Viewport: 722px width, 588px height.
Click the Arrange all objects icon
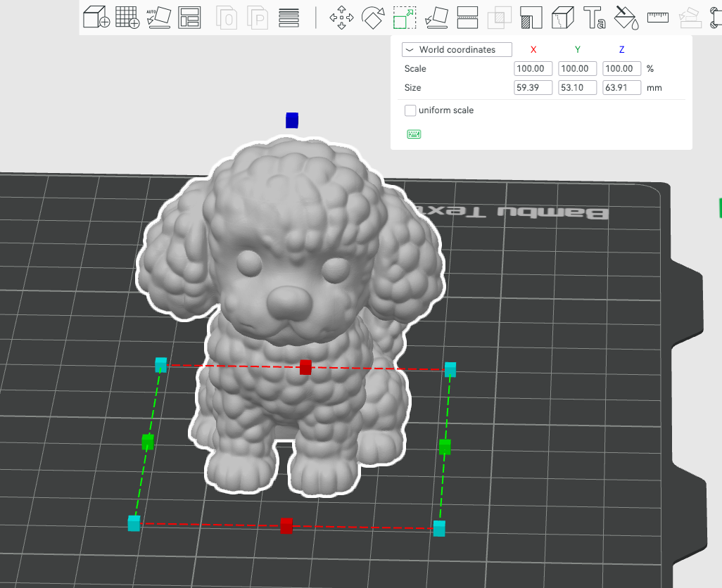pyautogui.click(x=189, y=18)
